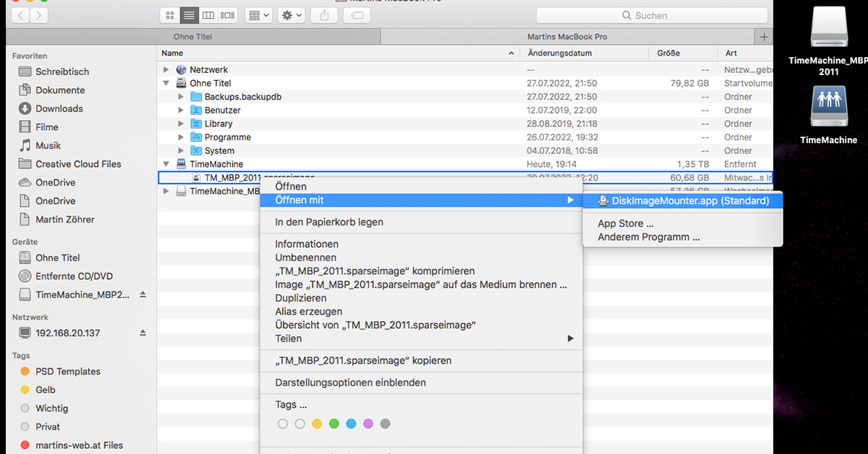
Task: Apply the green tag color dot
Action: [334, 424]
